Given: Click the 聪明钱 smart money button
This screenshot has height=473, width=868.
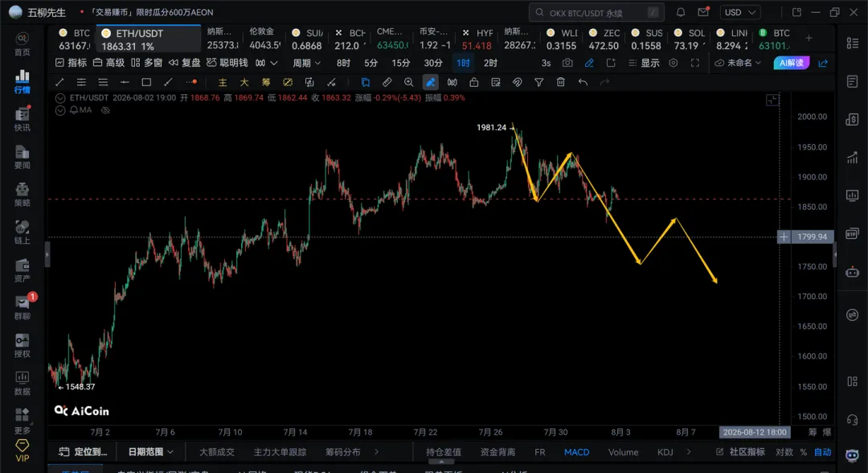Looking at the screenshot, I should (x=227, y=63).
